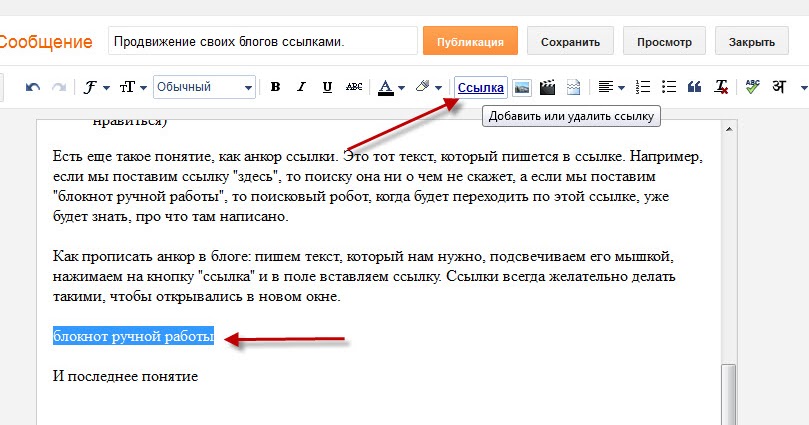
Task: Click the Undo arrow icon
Action: pos(33,87)
